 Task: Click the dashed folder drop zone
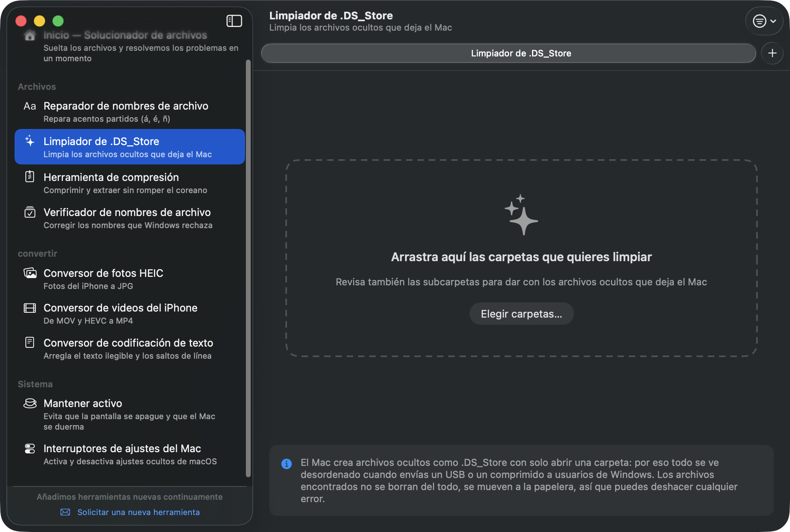coord(521,258)
